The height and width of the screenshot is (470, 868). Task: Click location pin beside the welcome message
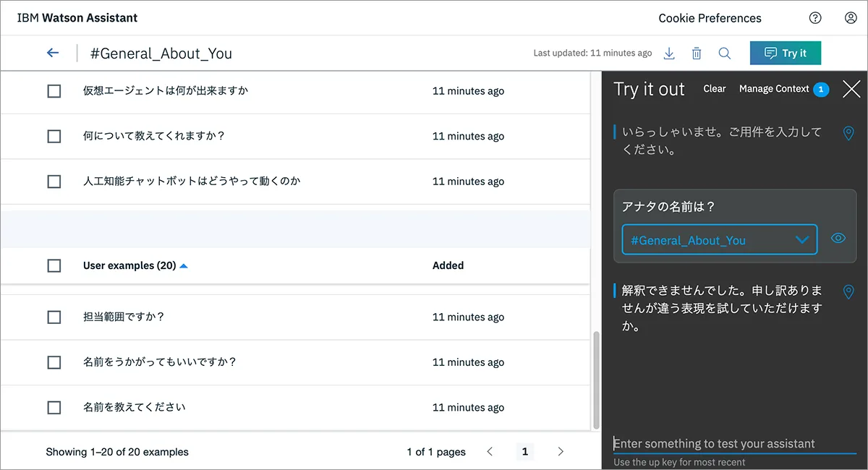[849, 134]
